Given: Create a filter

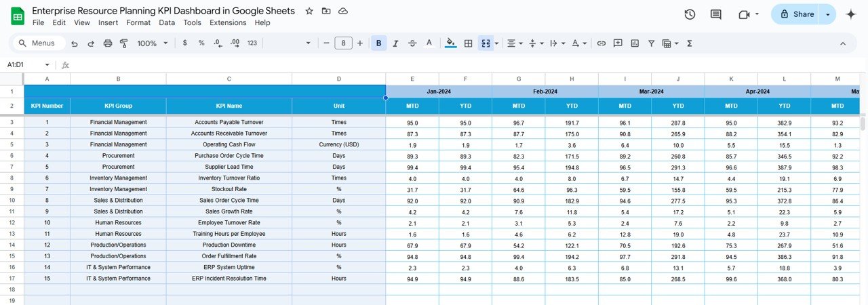Looking at the screenshot, I should point(651,43).
